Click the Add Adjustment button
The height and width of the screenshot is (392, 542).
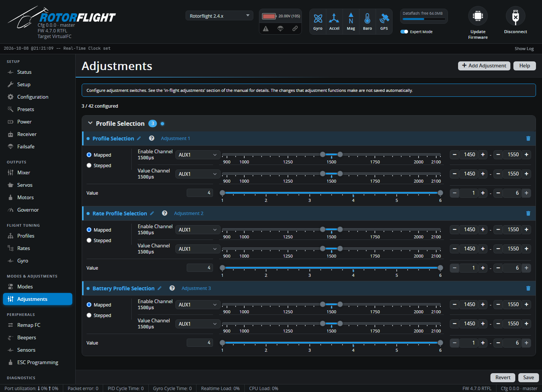pos(484,66)
